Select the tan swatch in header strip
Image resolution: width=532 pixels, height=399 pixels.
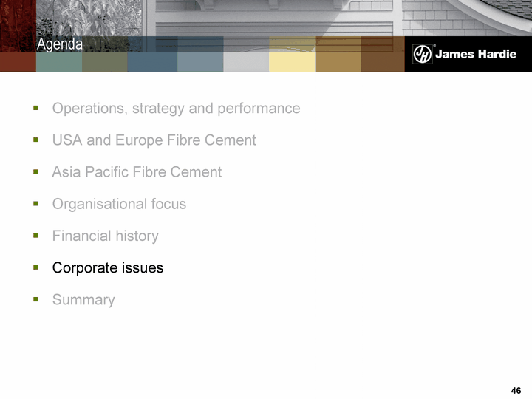pyautogui.click(x=338, y=55)
